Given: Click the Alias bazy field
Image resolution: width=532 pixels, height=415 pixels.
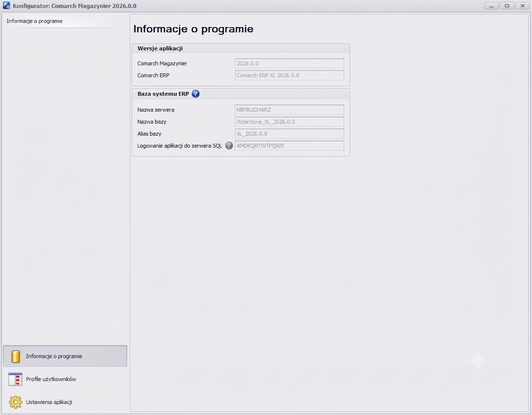Looking at the screenshot, I should click(289, 134).
